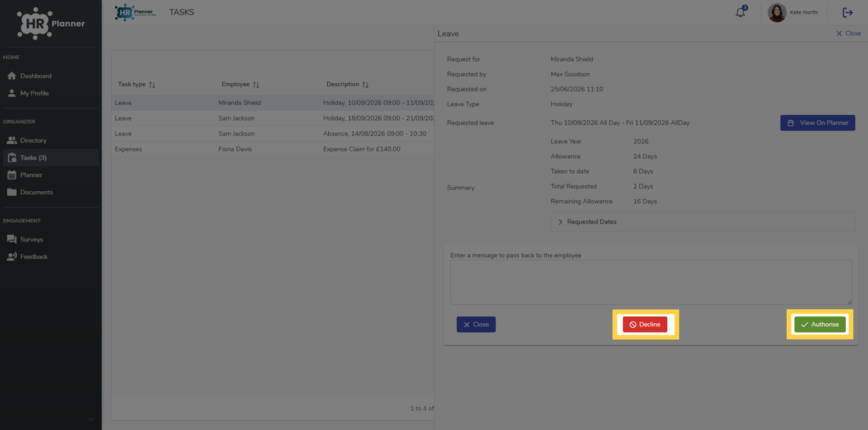Screen dimensions: 868x430
Task: Click the View On Planner button
Action: click(x=817, y=123)
